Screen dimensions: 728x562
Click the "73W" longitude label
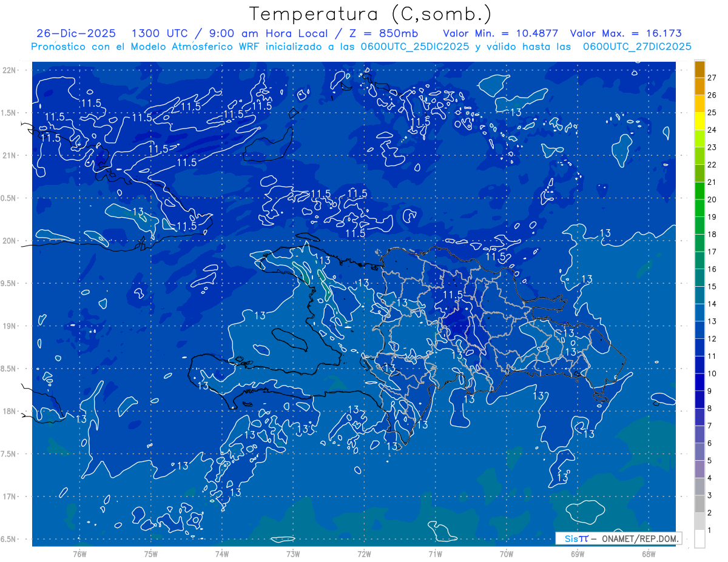293,554
